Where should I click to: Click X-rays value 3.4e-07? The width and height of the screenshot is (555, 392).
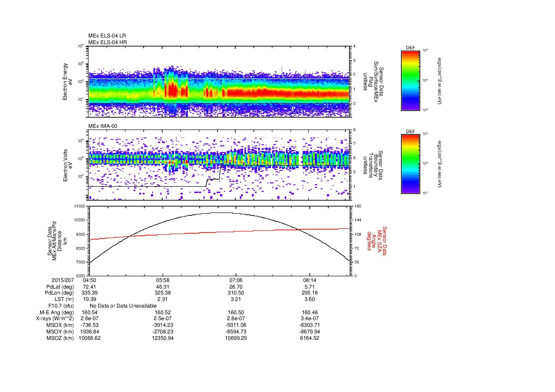click(310, 319)
